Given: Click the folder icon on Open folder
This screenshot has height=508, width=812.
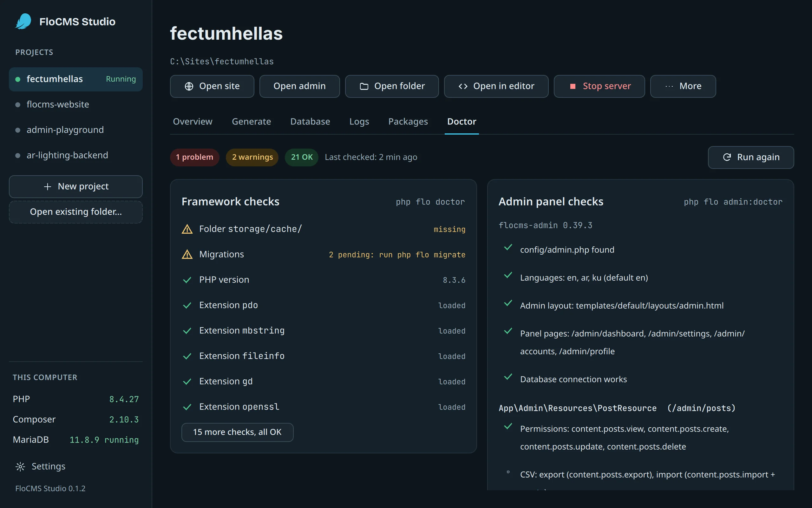Looking at the screenshot, I should pos(364,86).
